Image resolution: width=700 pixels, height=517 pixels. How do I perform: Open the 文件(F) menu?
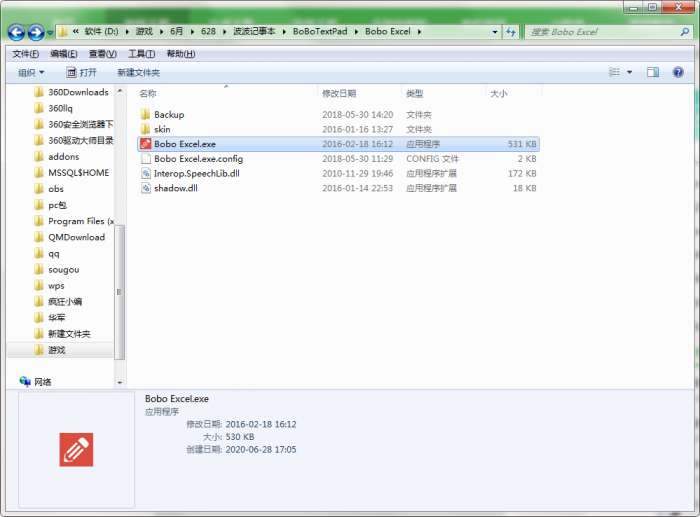(25, 54)
